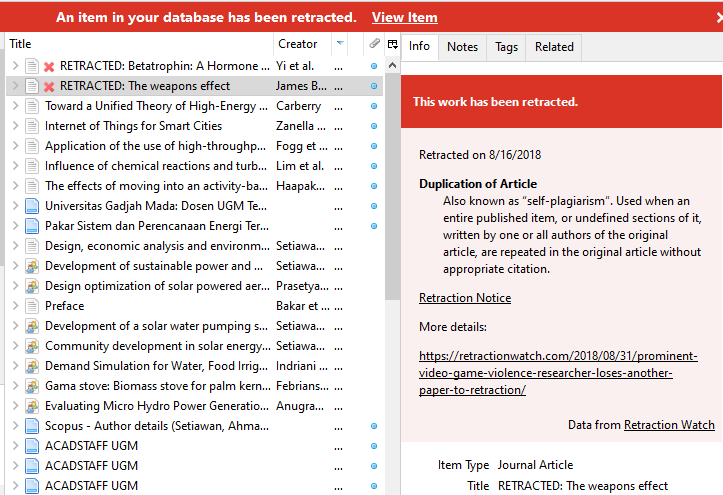Click document icon of Preface row

32,306
